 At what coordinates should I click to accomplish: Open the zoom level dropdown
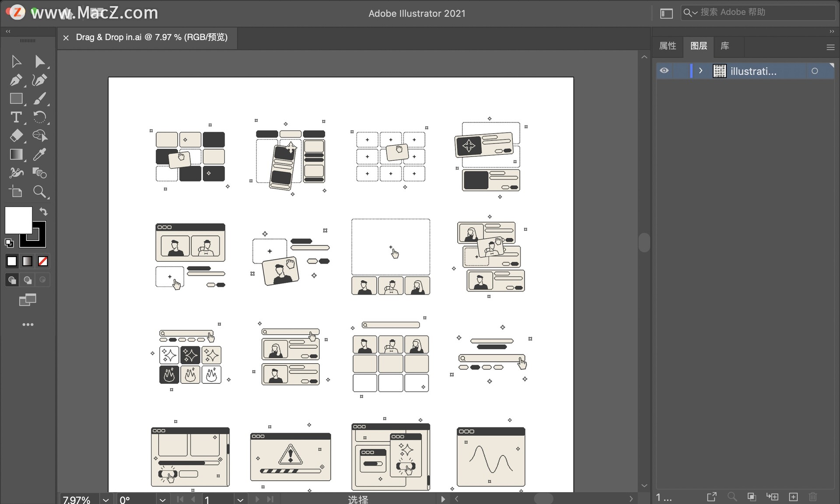coord(105,499)
